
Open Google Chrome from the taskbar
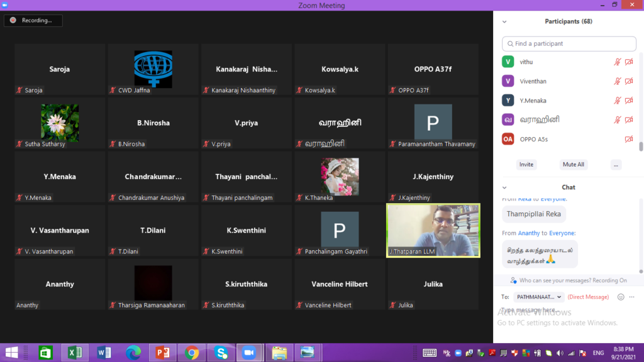[192, 353]
